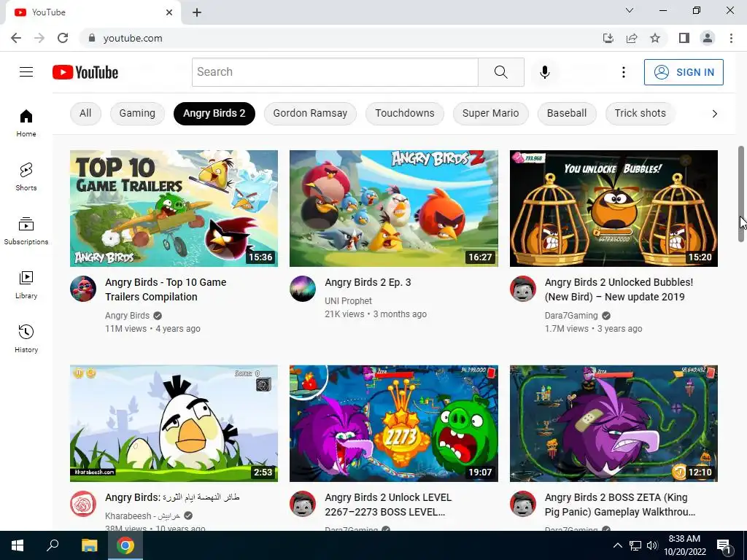Start voice search with microphone icon
The image size is (747, 560).
point(544,72)
